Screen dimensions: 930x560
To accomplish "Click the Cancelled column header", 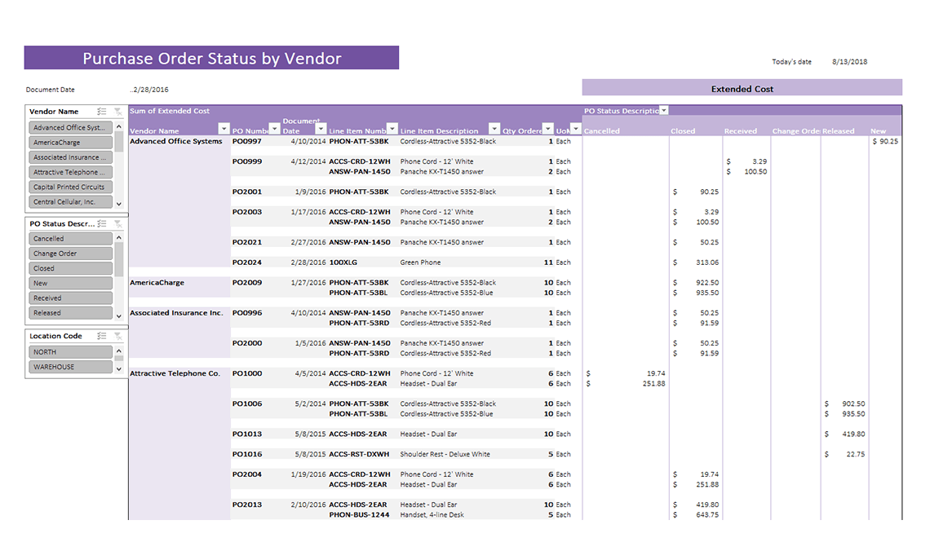I will pyautogui.click(x=601, y=131).
